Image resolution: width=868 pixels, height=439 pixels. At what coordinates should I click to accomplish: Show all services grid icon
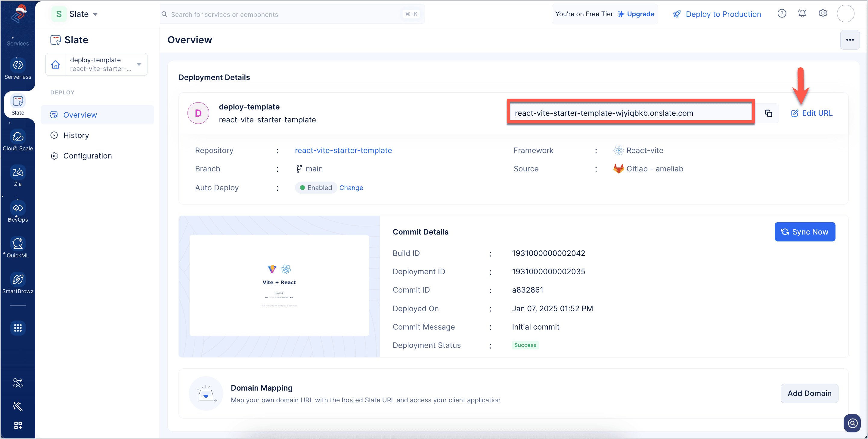tap(18, 327)
